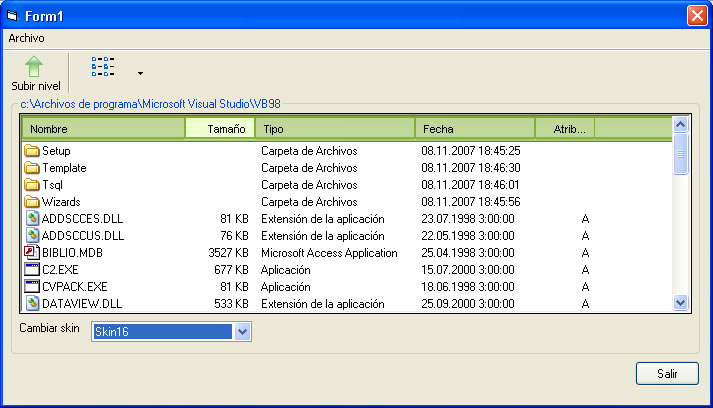This screenshot has height=408, width=713.
Task: Click the Tipo column header
Action: coord(335,129)
